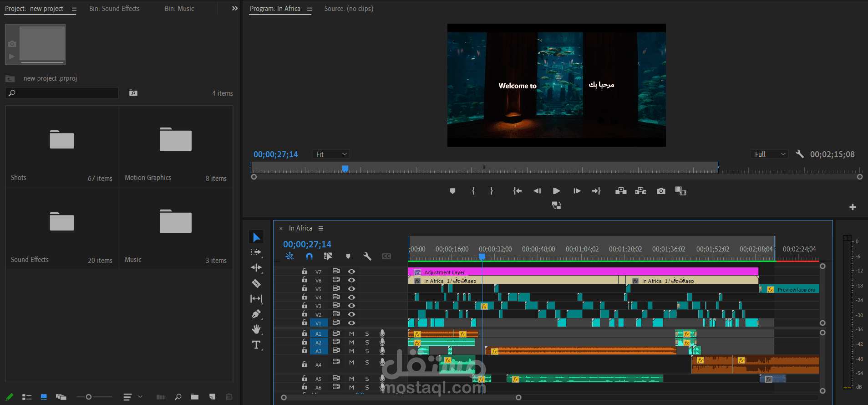The image size is (868, 405).
Task: Open the Full playback resolution dropdown
Action: coord(769,154)
